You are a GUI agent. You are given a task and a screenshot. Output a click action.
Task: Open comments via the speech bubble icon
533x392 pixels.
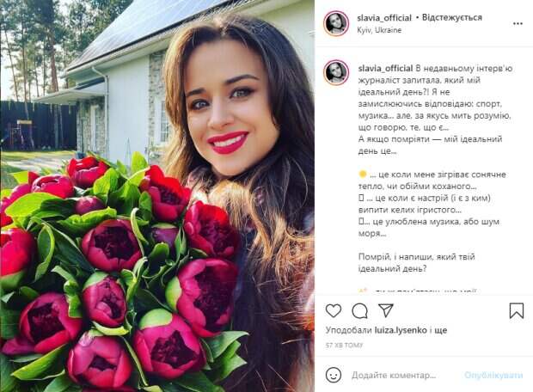coord(359,310)
